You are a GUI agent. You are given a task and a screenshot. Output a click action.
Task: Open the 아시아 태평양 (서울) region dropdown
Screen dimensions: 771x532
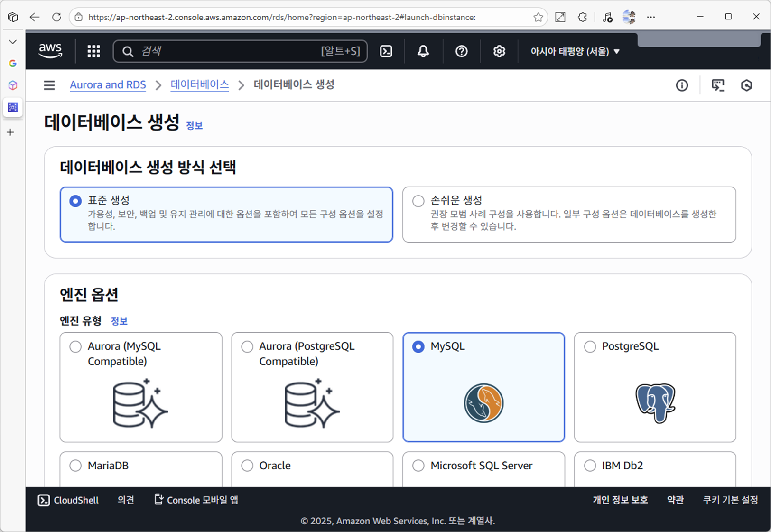tap(575, 51)
